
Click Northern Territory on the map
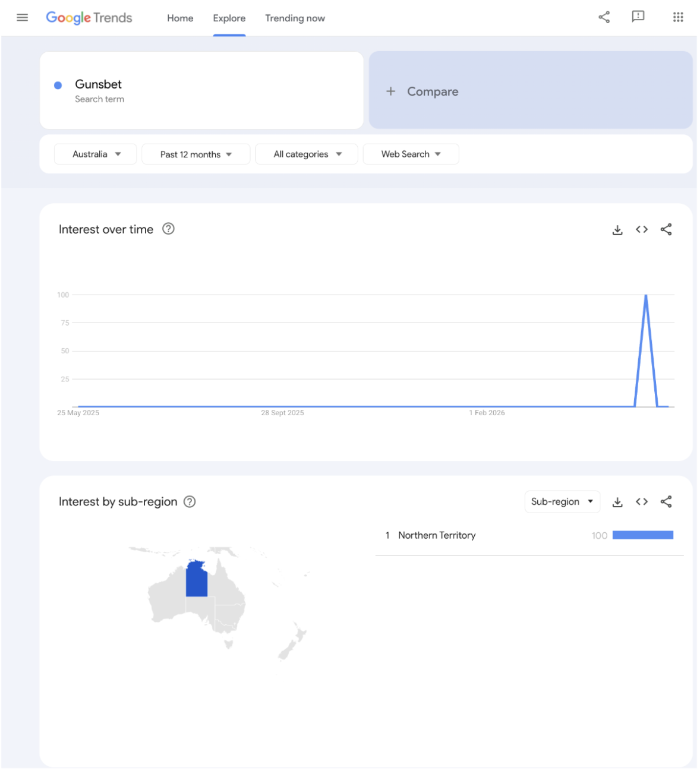pos(197,579)
